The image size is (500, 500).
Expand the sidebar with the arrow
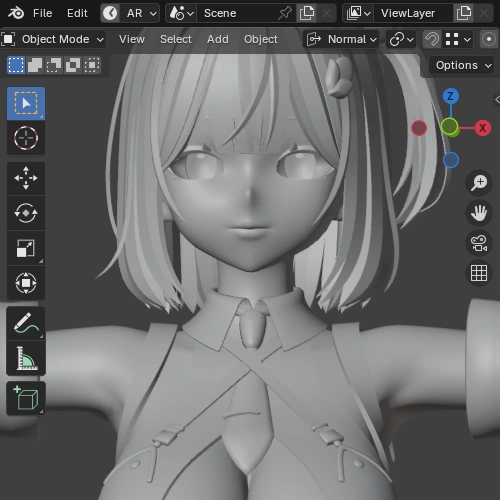497,99
